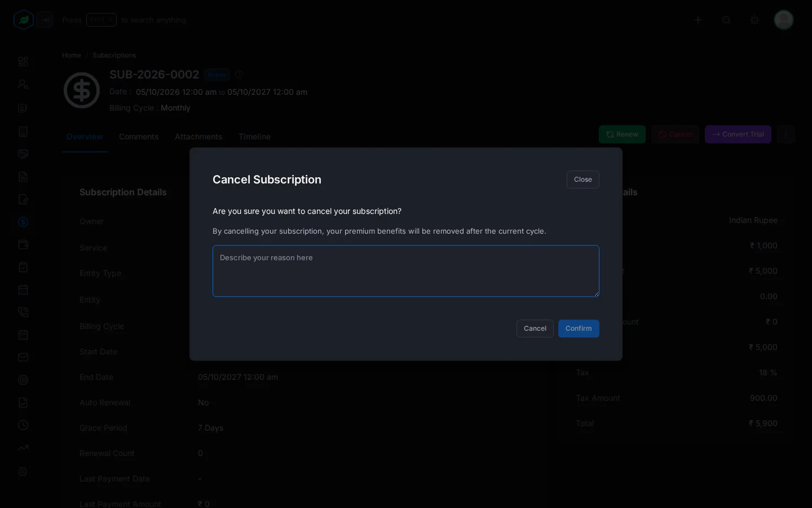Viewport: 812px width, 508px height.
Task: Open the phone calls icon in sidebar
Action: point(23,312)
